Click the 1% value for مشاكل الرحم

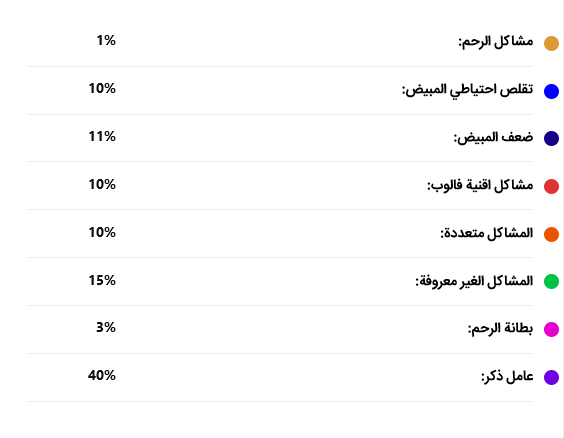(x=106, y=40)
